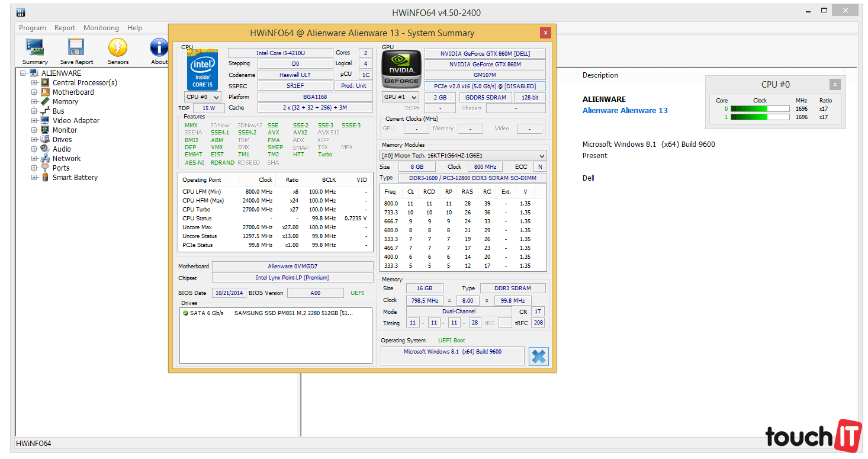The width and height of the screenshot is (868, 459).
Task: Click the Summary toolbar icon
Action: [x=35, y=49]
